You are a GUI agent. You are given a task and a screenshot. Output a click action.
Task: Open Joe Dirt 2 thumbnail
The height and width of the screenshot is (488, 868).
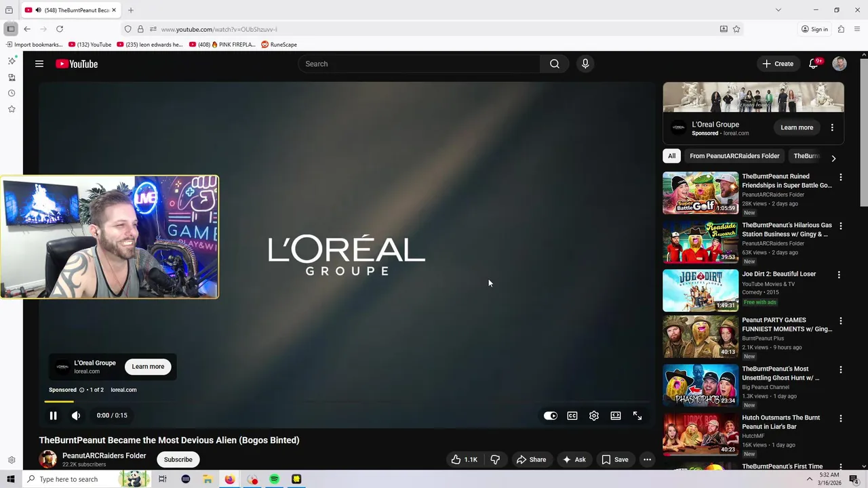coord(701,291)
